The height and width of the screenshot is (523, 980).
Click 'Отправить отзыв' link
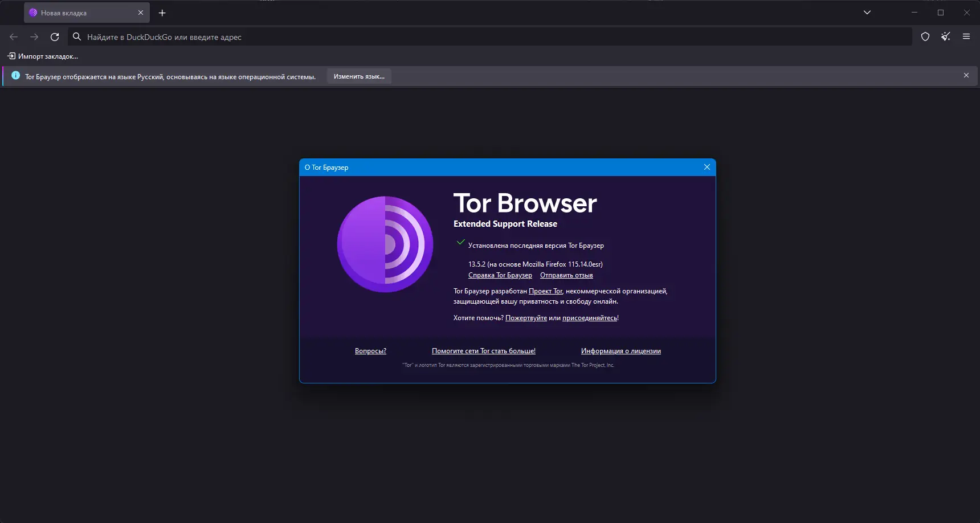point(566,275)
